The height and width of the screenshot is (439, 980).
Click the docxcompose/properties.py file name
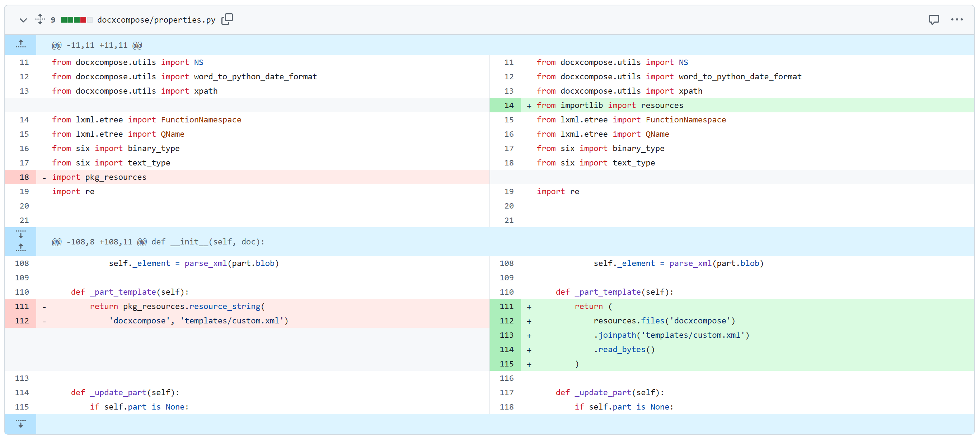tap(156, 20)
